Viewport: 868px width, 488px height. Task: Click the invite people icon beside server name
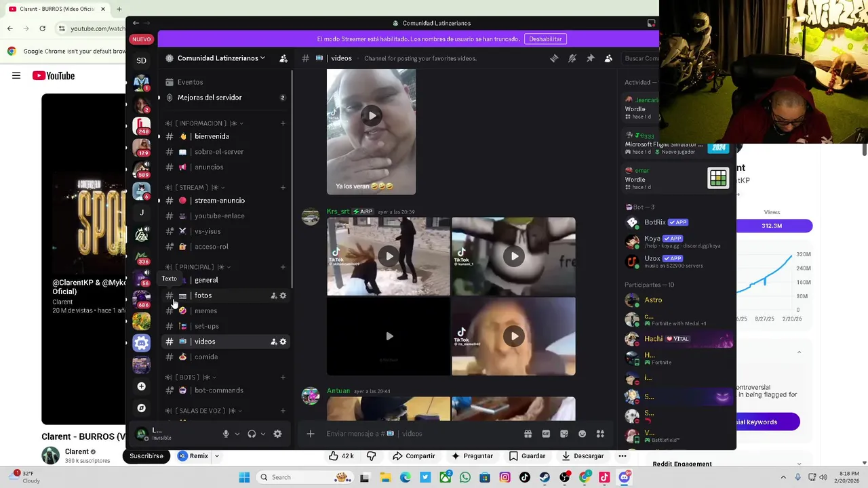(x=283, y=58)
